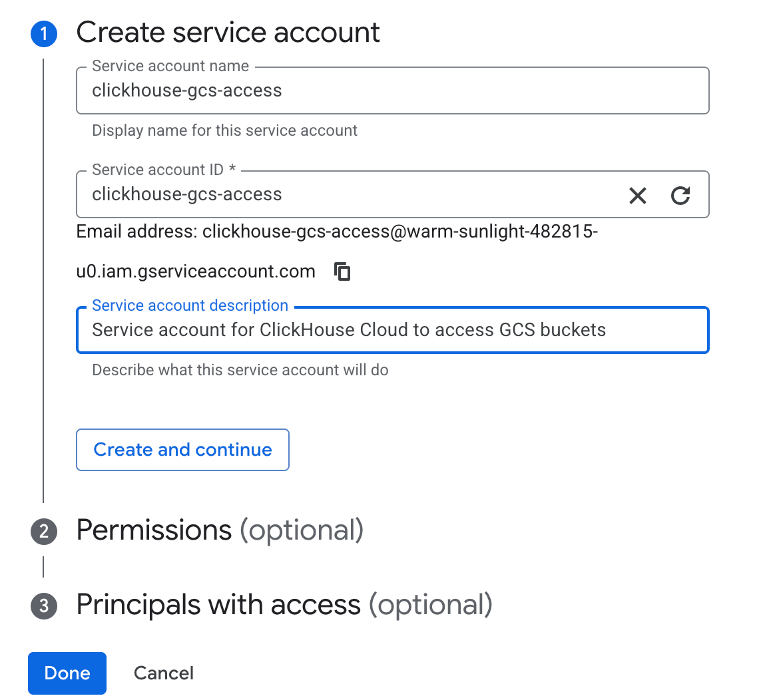Expand Principals with access section
The width and height of the screenshot is (767, 700).
(x=284, y=605)
